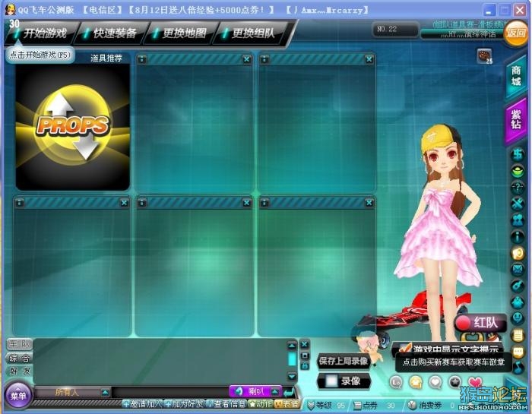
Task: Click the pink heart icon below character
Action: coord(475,382)
